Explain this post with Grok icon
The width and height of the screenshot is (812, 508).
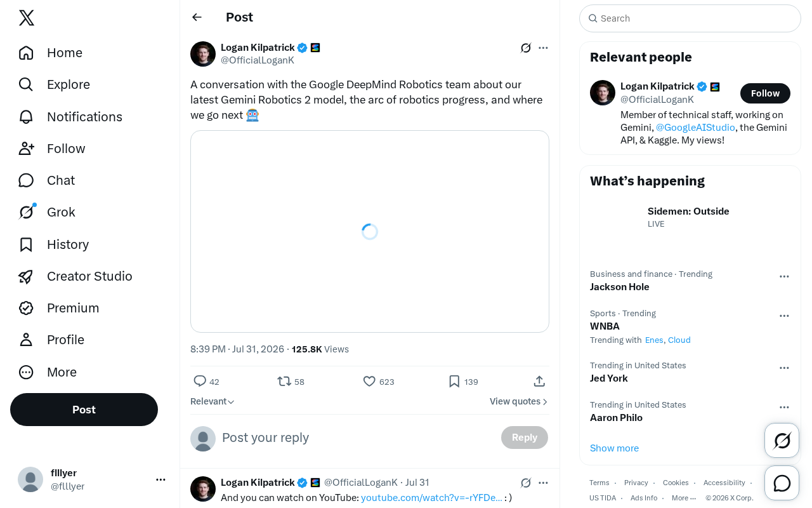[525, 48]
